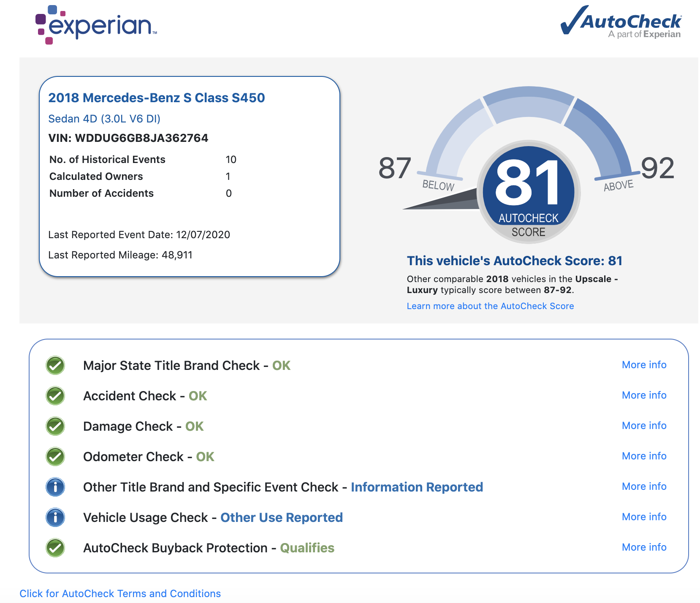Click the Calculated Owners row label
This screenshot has width=700, height=603.
(96, 177)
